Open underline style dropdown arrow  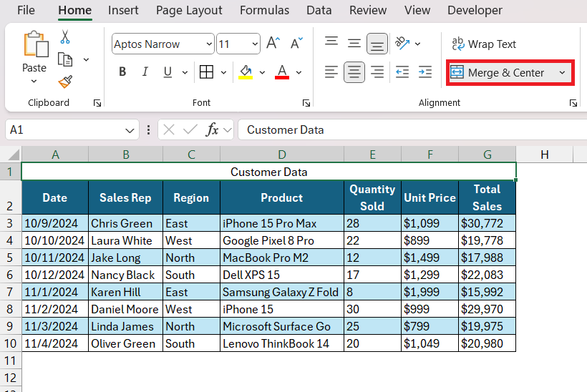coord(185,72)
